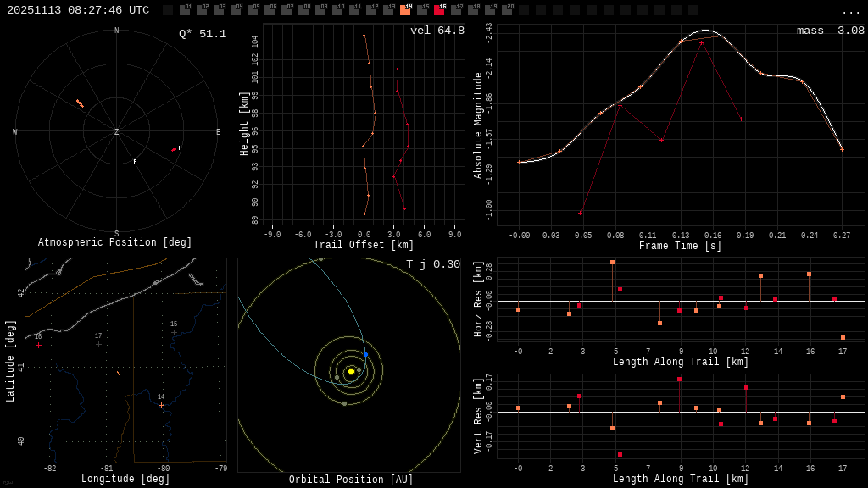Click the R radiant marker on sky plot
Image resolution: width=868 pixels, height=488 pixels.
pos(135,162)
